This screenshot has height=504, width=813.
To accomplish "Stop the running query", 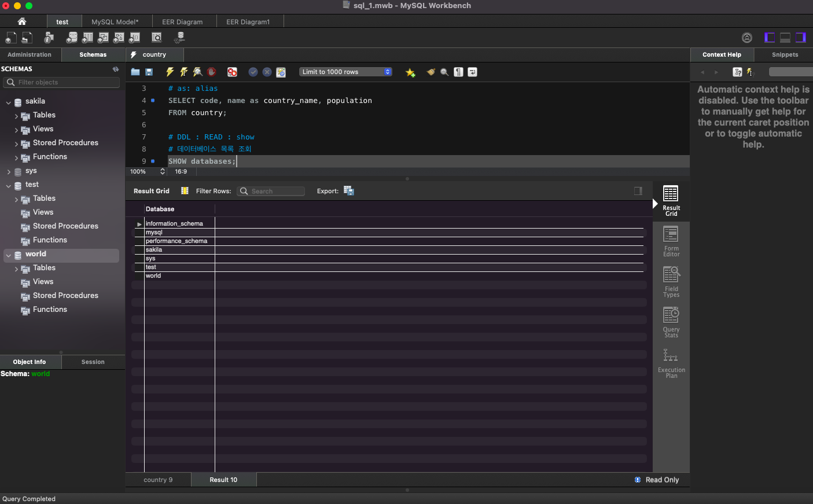I will click(212, 72).
